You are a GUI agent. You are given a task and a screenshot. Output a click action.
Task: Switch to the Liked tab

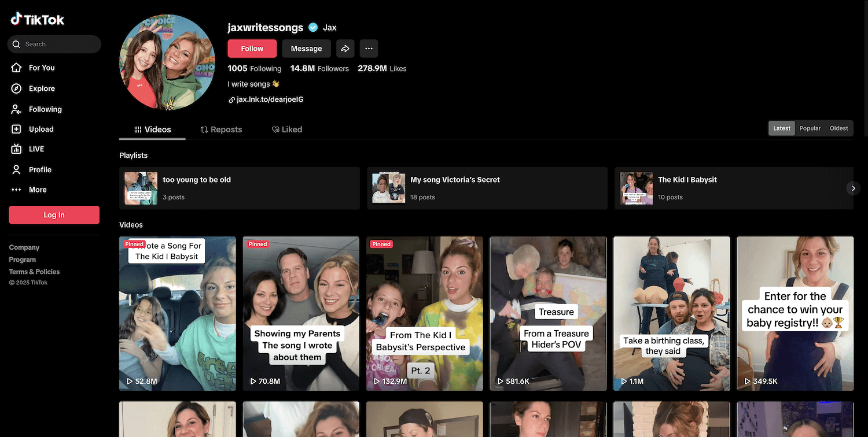287,129
